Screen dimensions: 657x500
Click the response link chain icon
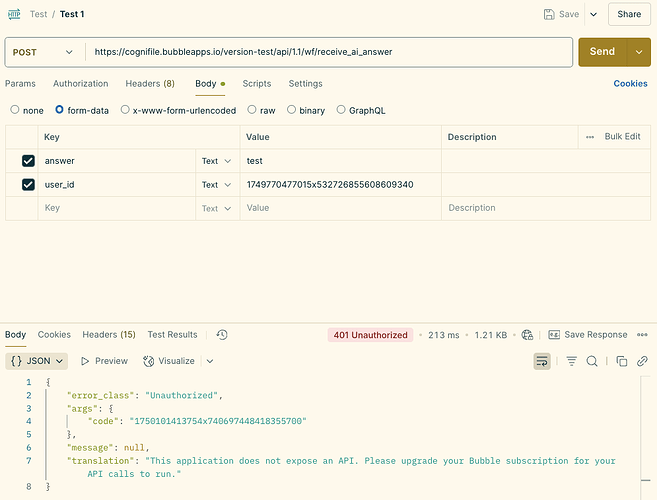(642, 361)
